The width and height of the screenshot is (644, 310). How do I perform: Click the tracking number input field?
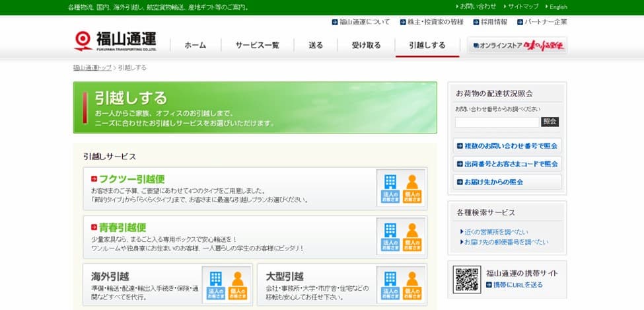coord(497,122)
